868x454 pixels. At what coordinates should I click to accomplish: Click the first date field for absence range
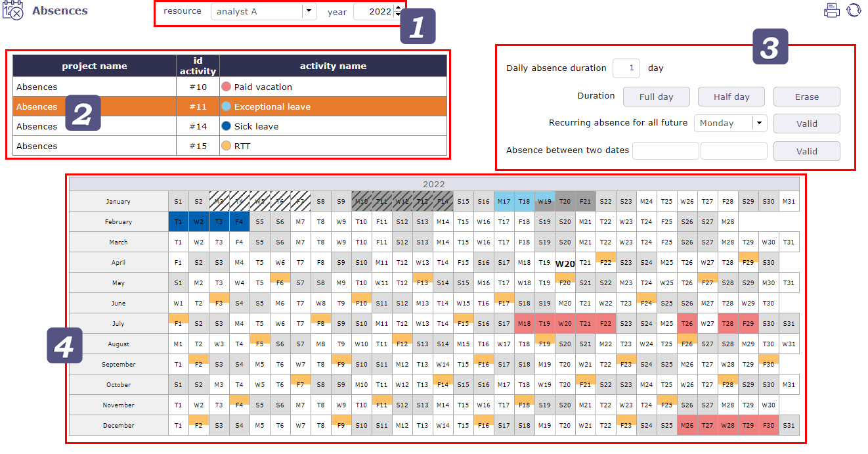coord(665,150)
